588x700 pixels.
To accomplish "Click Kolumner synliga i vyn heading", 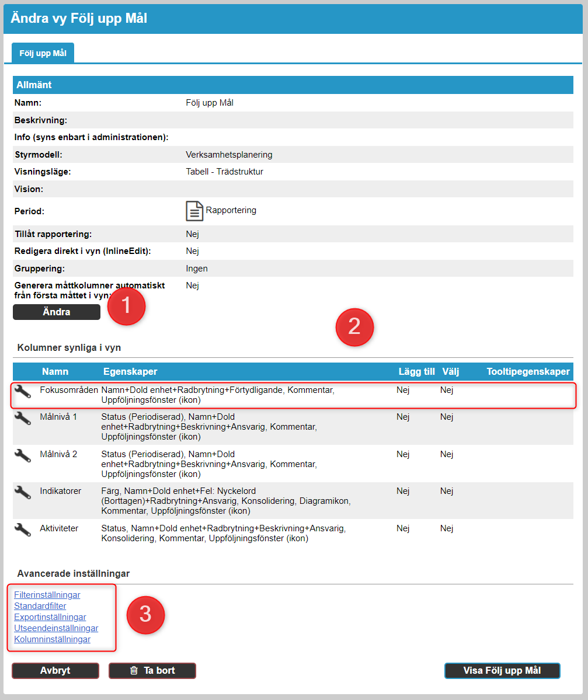I will coord(69,347).
